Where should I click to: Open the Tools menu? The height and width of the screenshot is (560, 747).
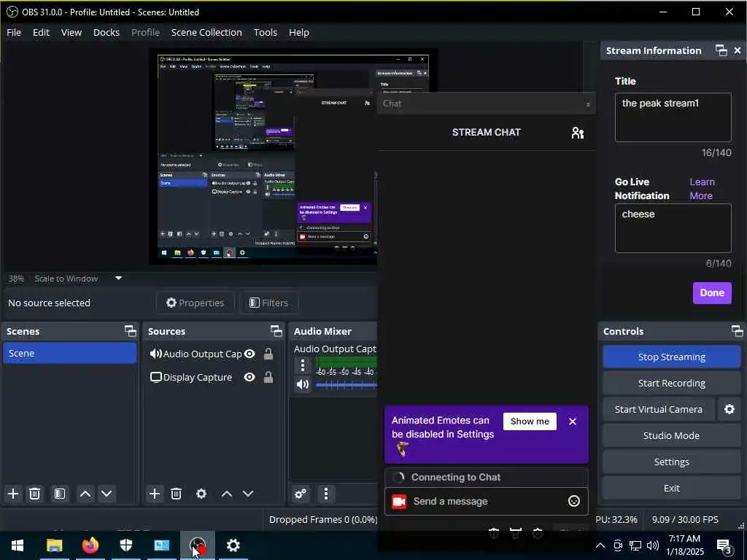point(266,32)
